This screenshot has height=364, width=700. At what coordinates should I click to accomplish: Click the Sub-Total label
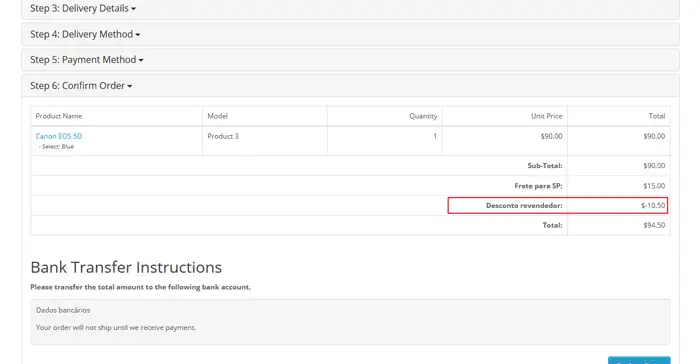(x=545, y=166)
